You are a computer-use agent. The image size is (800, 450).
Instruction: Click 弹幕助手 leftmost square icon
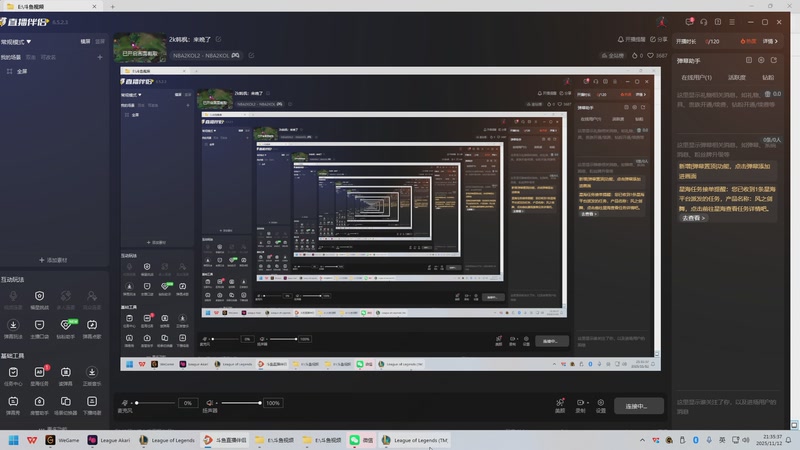(748, 60)
